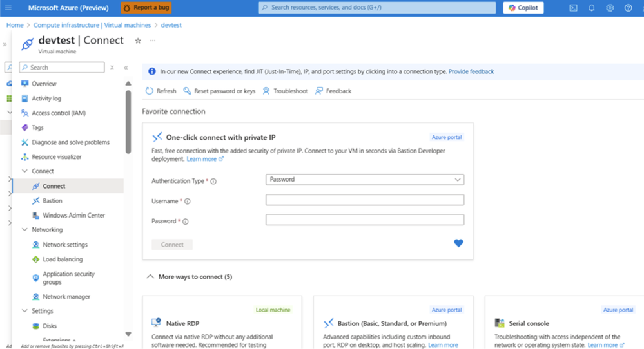
Task: Click Learn more in Bastion card
Action: [443, 345]
